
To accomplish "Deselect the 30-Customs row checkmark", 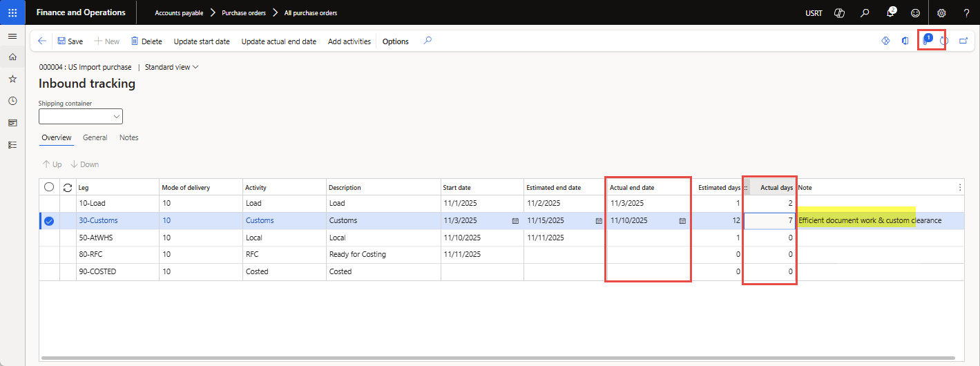I will 49,221.
